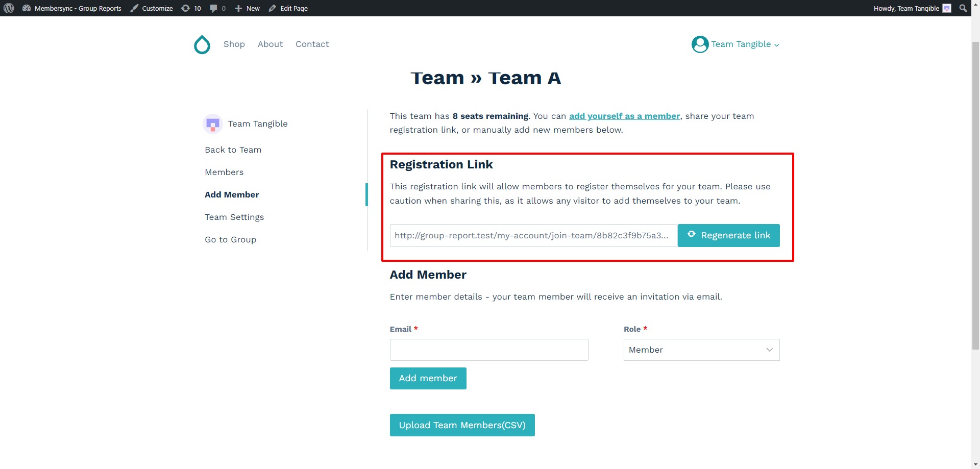Open the New content menu
Viewport: 980px width, 469px height.
pyautogui.click(x=247, y=8)
